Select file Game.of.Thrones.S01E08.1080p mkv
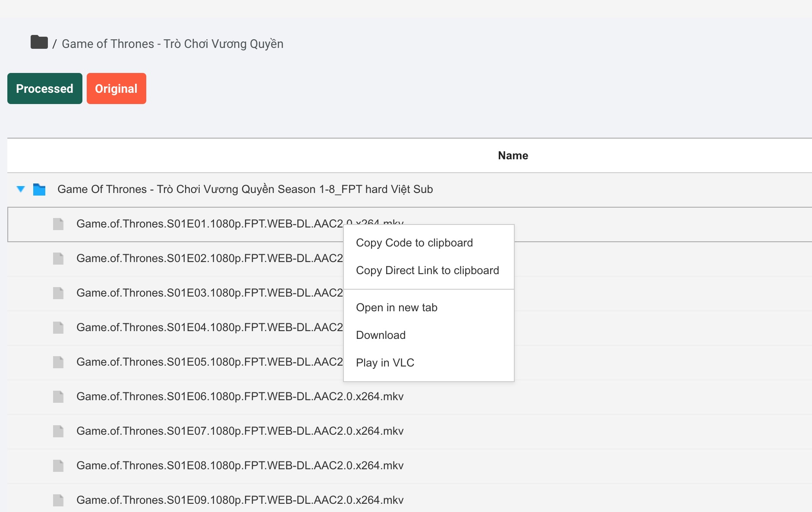This screenshot has width=812, height=512. click(240, 465)
